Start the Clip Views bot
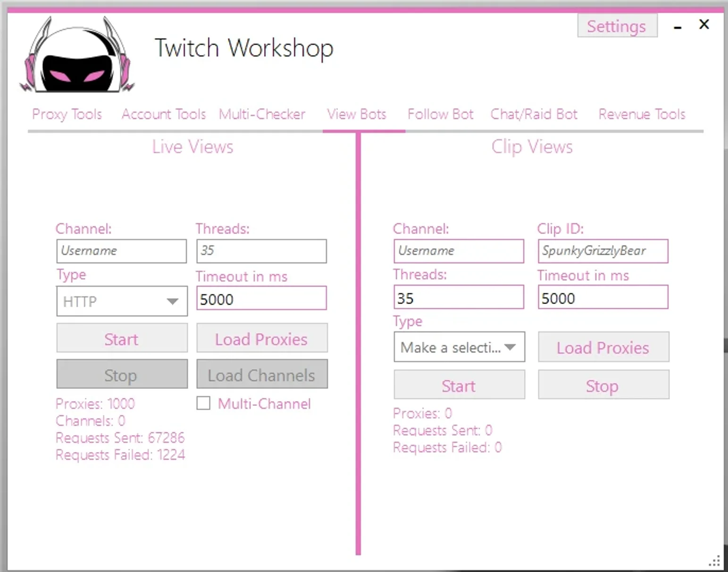Image resolution: width=728 pixels, height=572 pixels. tap(459, 385)
